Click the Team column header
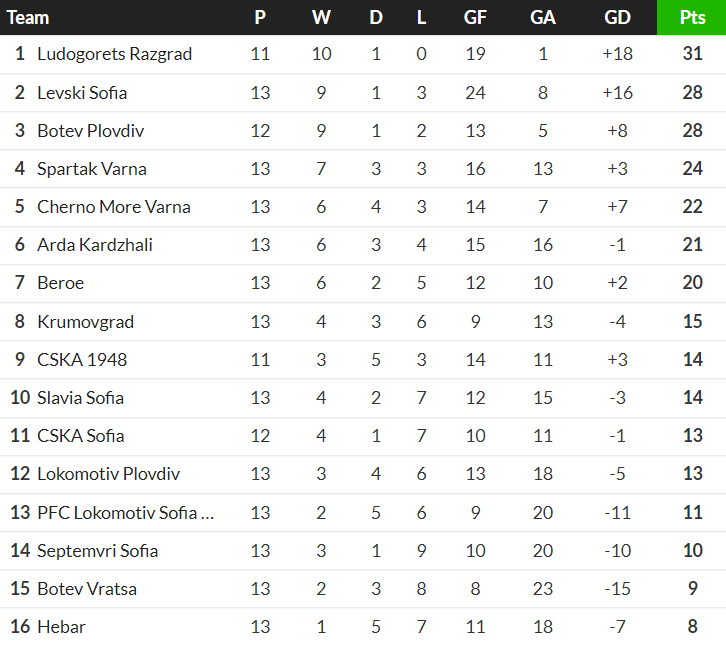The width and height of the screenshot is (726, 646). (x=28, y=17)
